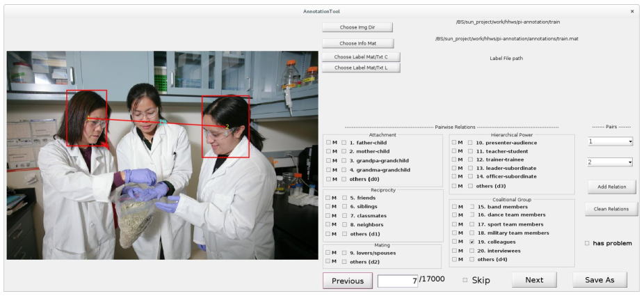Click Choose Label Mat/Txt C

pyautogui.click(x=361, y=56)
